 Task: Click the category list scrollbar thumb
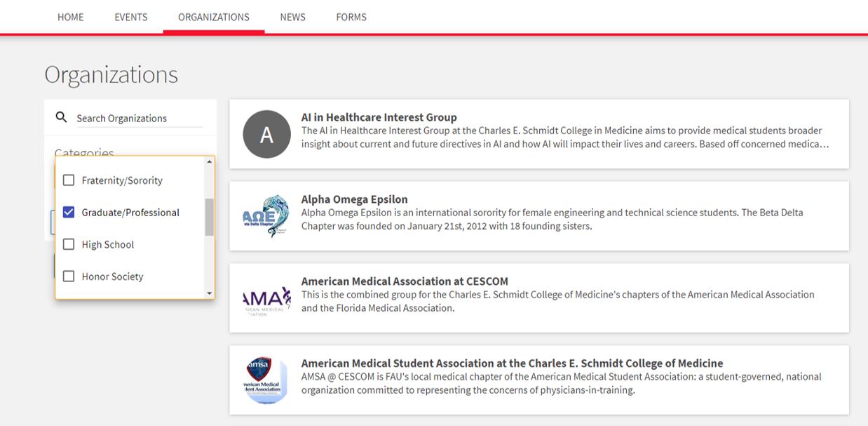[x=209, y=217]
